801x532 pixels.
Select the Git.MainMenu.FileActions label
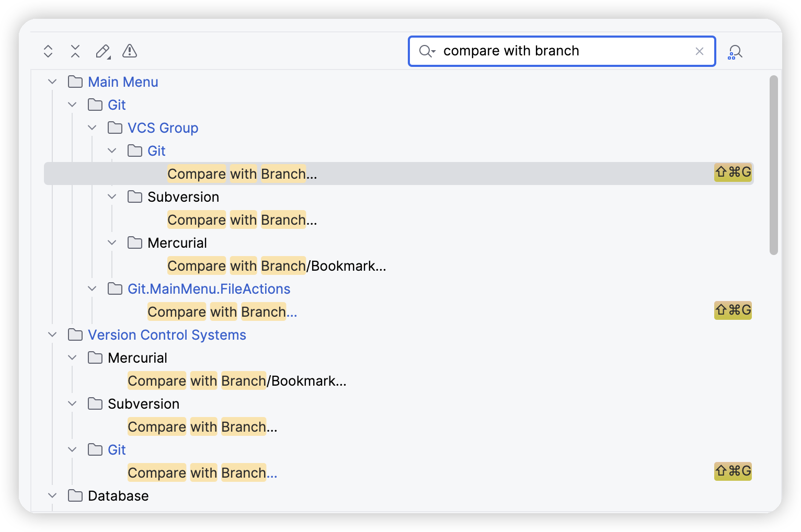click(x=209, y=289)
